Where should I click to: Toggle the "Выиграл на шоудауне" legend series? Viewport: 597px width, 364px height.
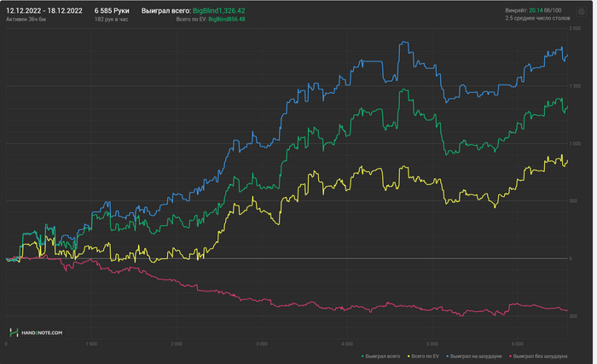[x=474, y=356]
